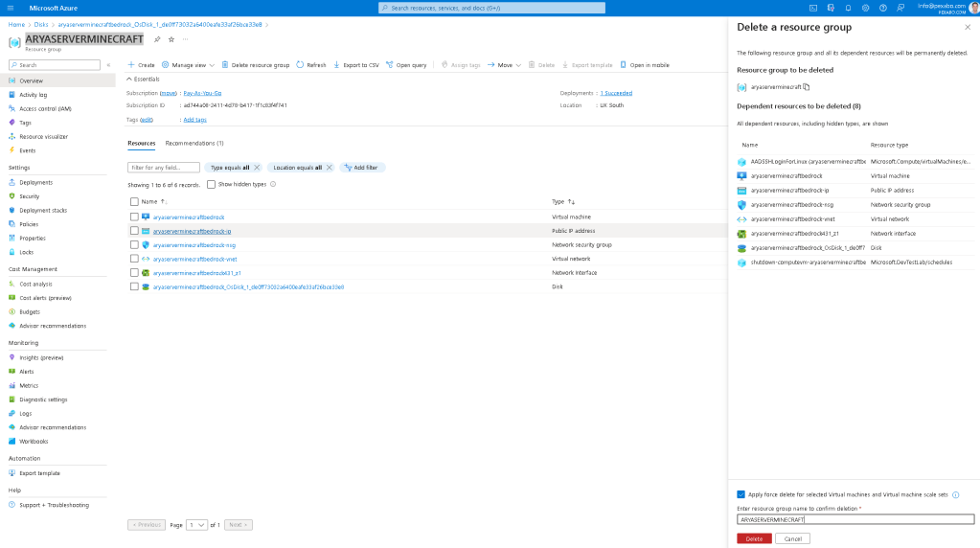This screenshot has height=548, width=980.
Task: Open Metrics in sidebar
Action: click(x=29, y=386)
